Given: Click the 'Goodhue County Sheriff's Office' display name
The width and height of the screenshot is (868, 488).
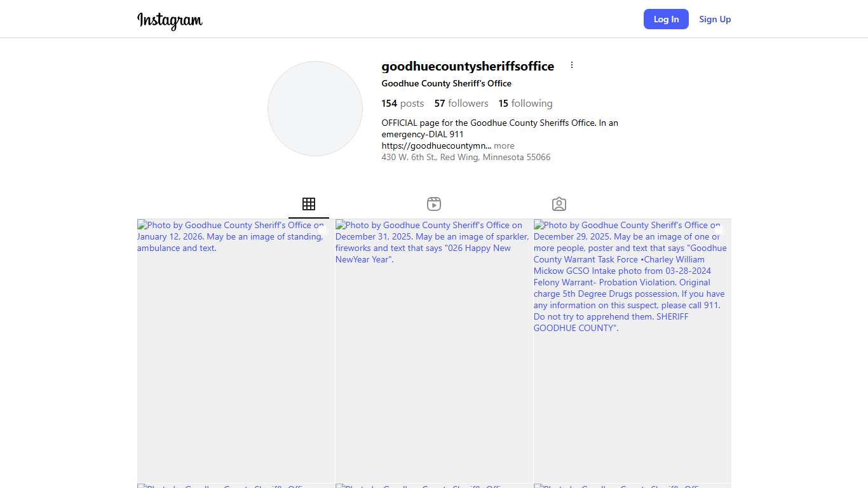Looking at the screenshot, I should [446, 83].
